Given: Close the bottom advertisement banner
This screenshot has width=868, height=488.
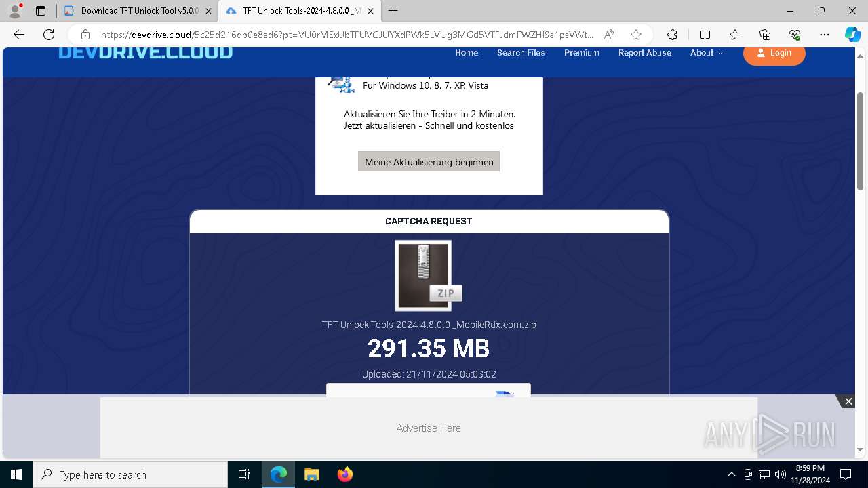Looking at the screenshot, I should click(848, 401).
